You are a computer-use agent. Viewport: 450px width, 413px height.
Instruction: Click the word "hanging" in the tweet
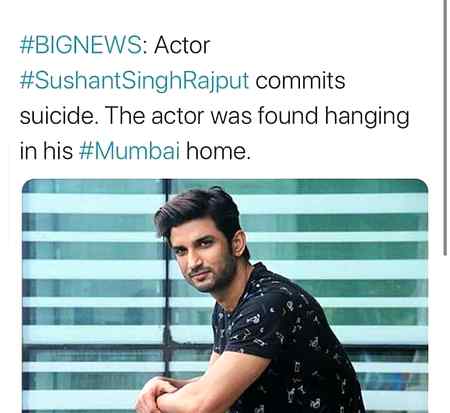pyautogui.click(x=367, y=117)
